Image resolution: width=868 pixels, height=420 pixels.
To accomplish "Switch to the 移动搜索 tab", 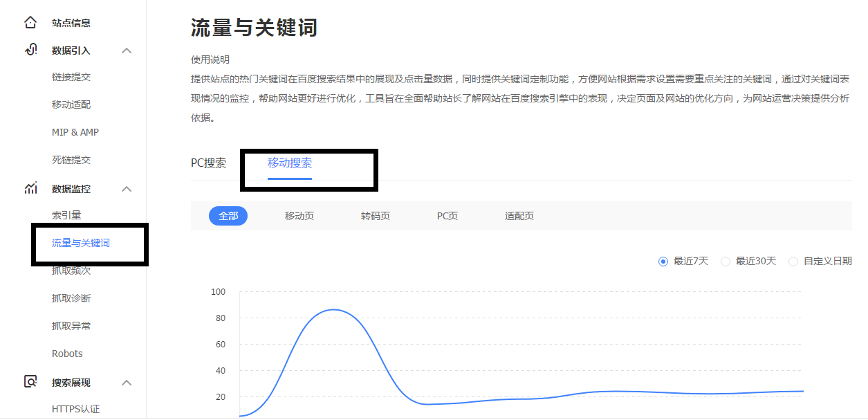I will [x=290, y=163].
